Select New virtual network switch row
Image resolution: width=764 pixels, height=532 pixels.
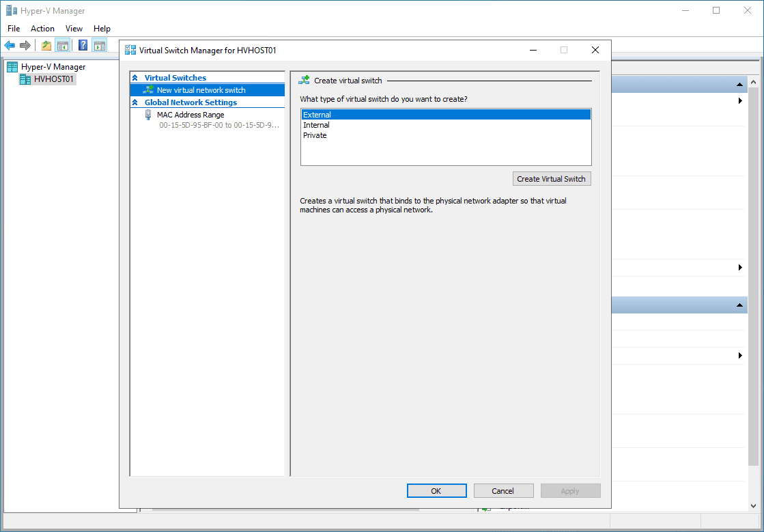[x=208, y=90]
